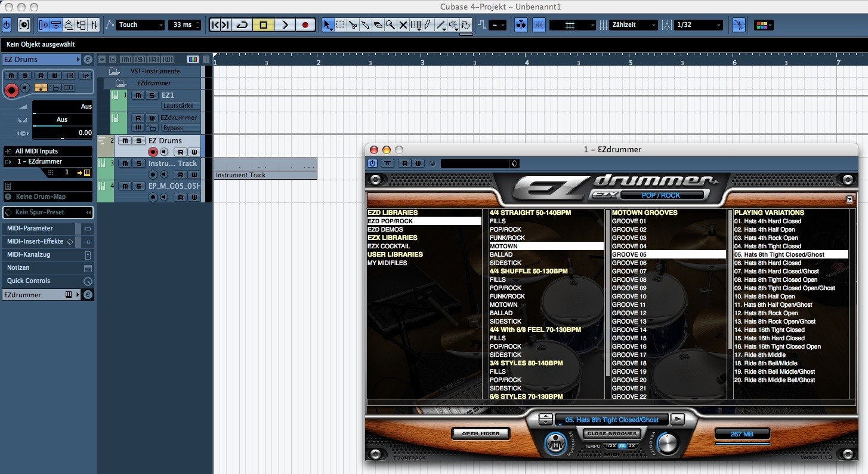Select the Mute X tool

403,25
